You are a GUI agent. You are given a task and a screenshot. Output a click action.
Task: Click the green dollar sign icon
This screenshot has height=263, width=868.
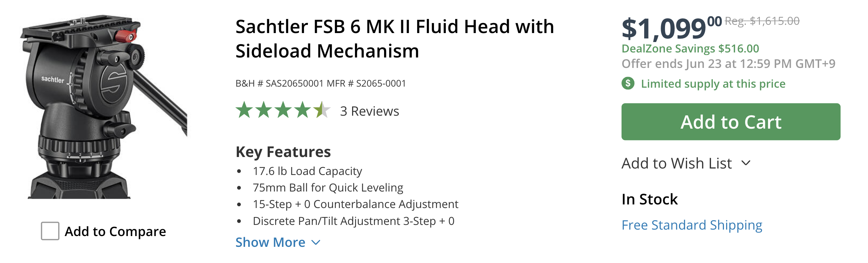(x=628, y=84)
